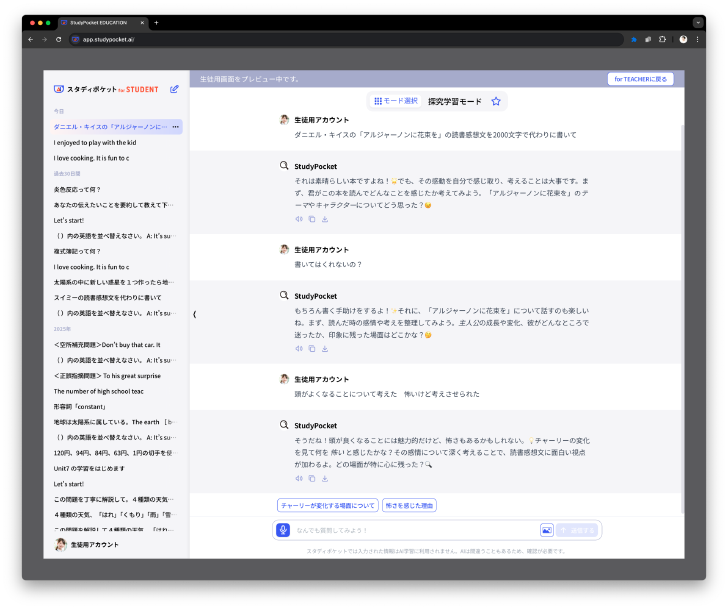The height and width of the screenshot is (609, 728).
Task: Collapse the sidebar with the chevron handle
Action: pyautogui.click(x=195, y=314)
